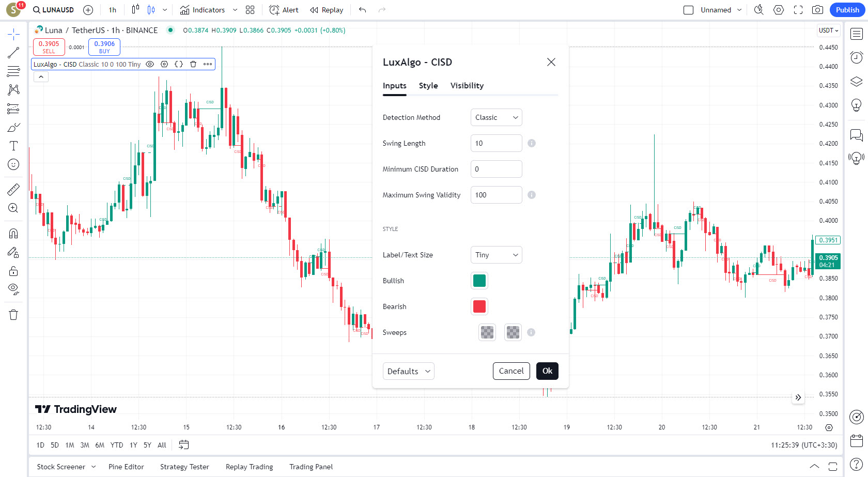This screenshot has width=868, height=477.
Task: Open the Detection Method dropdown
Action: [x=496, y=117]
